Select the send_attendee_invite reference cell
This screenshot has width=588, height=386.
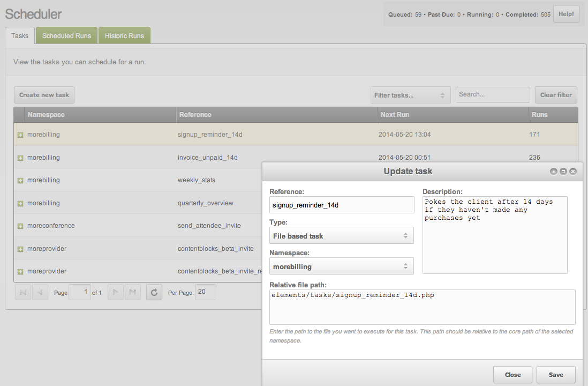point(209,226)
